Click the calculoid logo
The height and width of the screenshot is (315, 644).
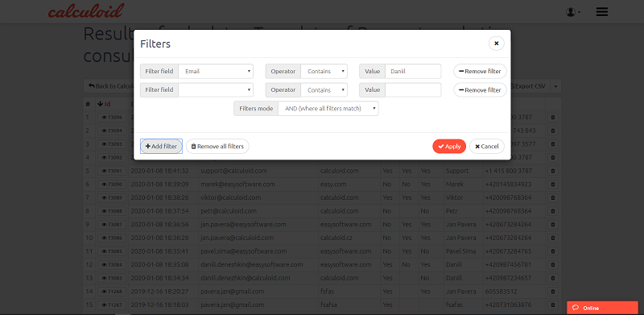coord(86,11)
